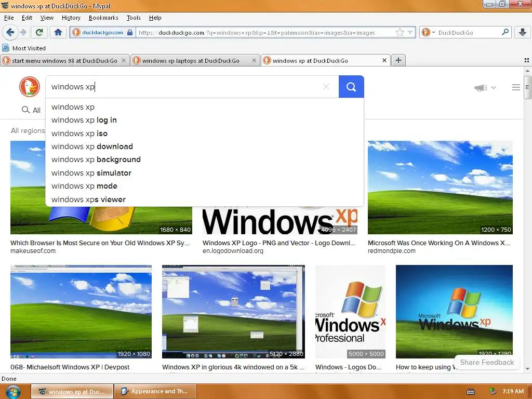
Task: Open the 1200 × 750 Bliss wallpaper image
Action: pyautogui.click(x=440, y=188)
